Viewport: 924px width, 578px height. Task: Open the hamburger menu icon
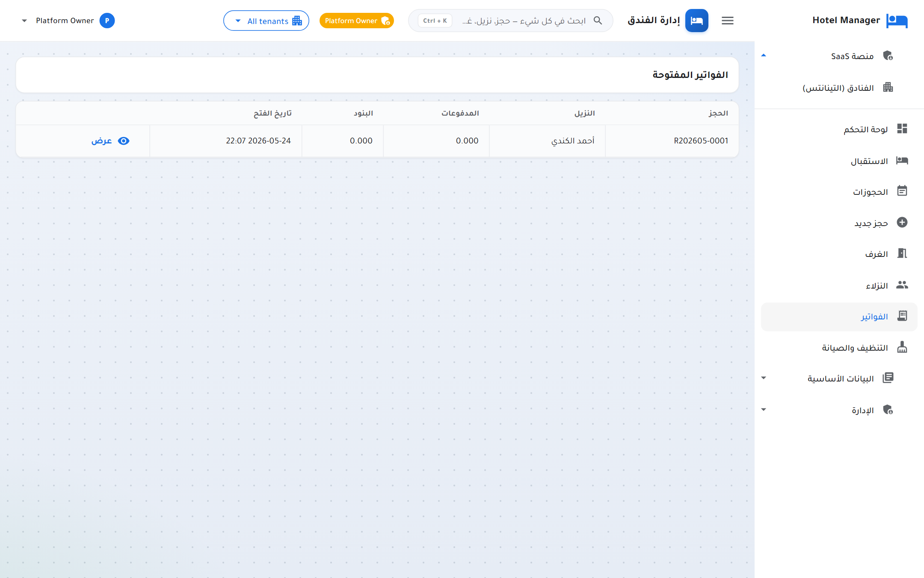tap(727, 21)
